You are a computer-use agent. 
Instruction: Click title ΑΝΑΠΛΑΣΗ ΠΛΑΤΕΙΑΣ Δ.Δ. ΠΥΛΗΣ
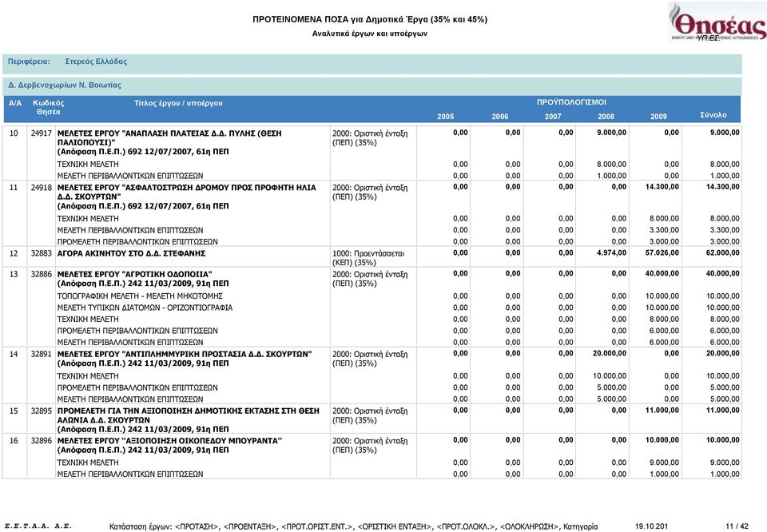[x=169, y=138]
